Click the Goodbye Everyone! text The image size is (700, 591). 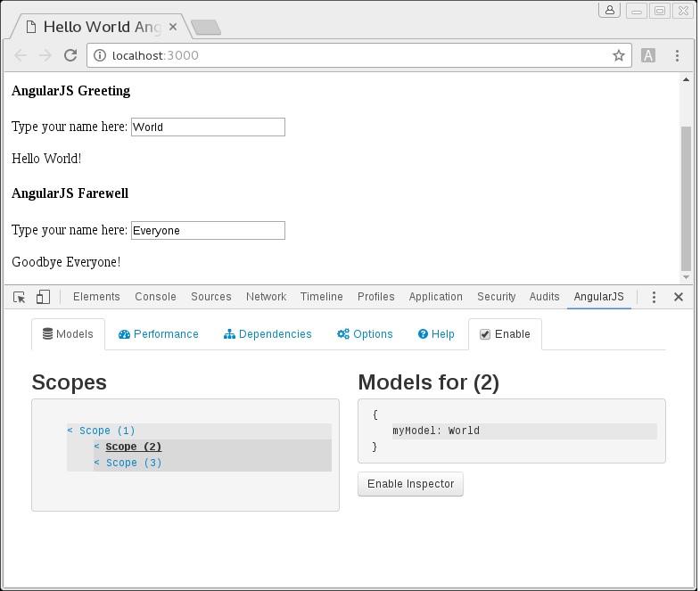point(66,262)
